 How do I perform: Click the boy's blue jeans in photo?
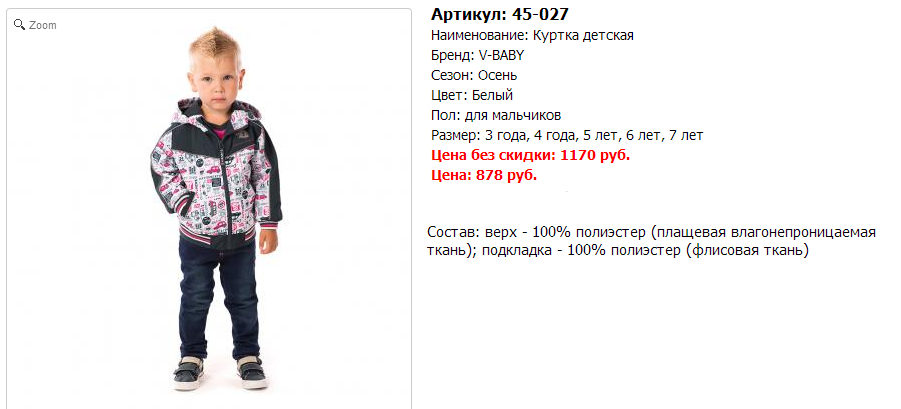tap(218, 299)
